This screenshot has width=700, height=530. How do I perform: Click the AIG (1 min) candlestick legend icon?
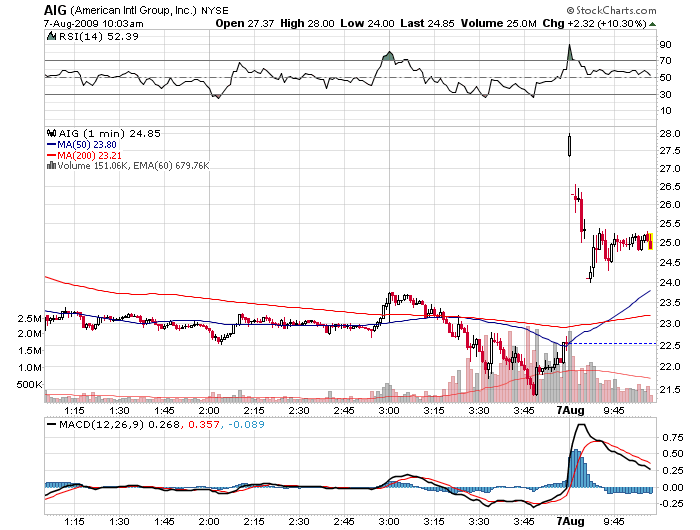[x=51, y=133]
